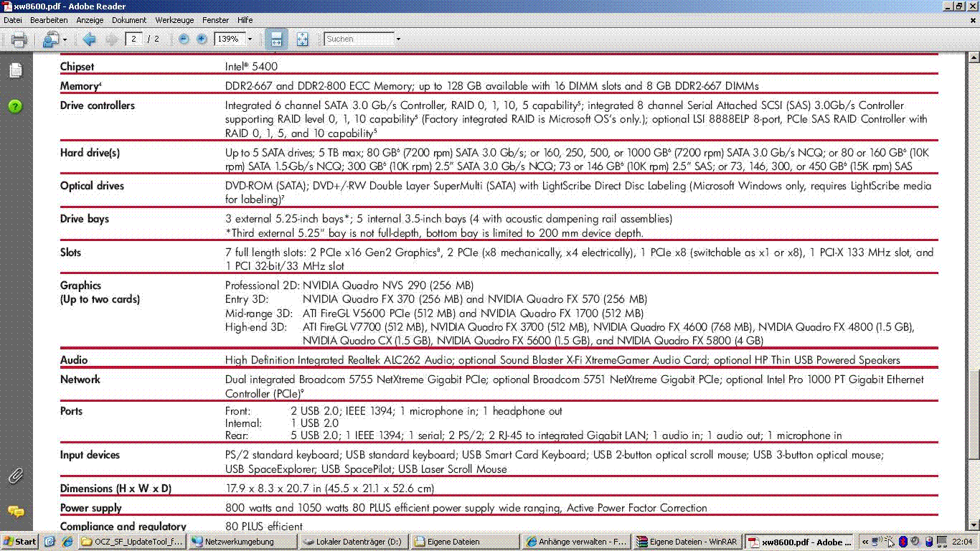Viewport: 980px width, 551px height.
Task: Open the Dokument menu
Action: [129, 20]
